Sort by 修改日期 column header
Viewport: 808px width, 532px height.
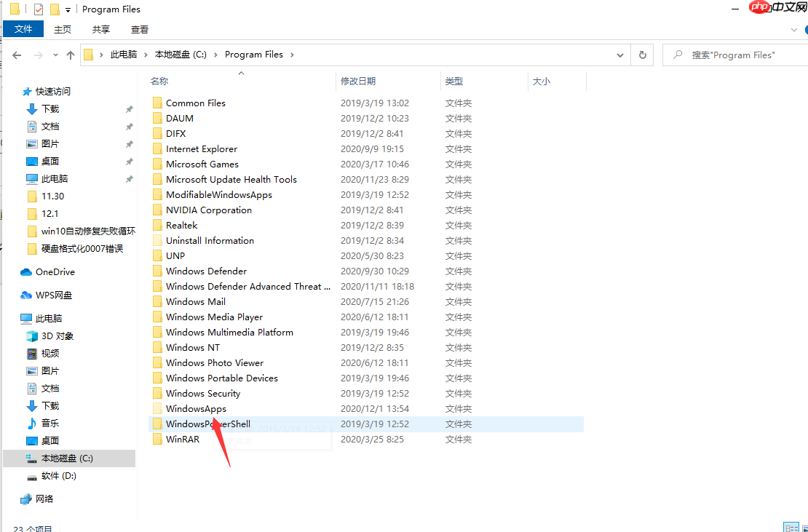point(358,82)
